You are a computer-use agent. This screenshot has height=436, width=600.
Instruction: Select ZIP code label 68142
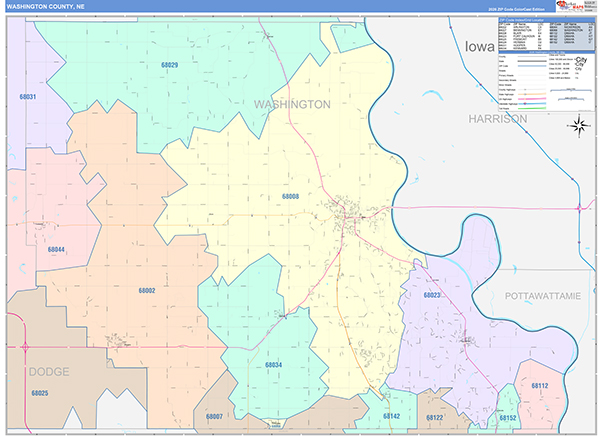[391, 416]
